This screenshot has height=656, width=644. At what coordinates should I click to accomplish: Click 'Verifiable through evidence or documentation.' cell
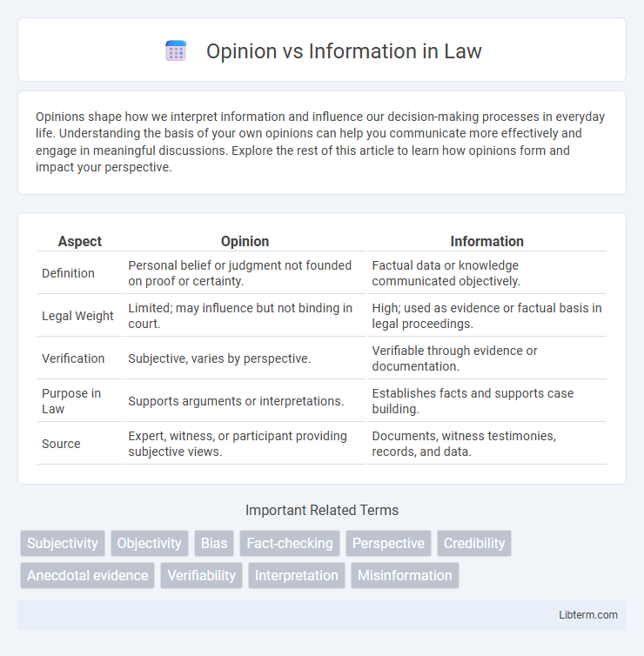[486, 358]
